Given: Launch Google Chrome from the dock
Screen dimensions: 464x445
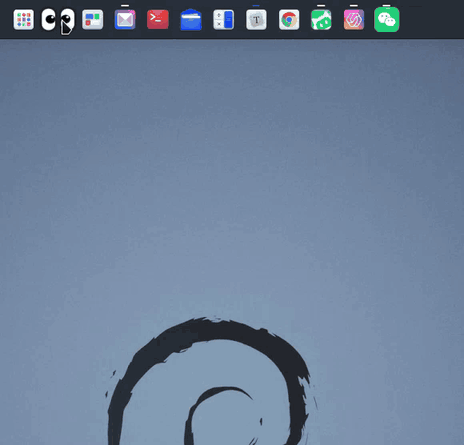Looking at the screenshot, I should point(289,20).
